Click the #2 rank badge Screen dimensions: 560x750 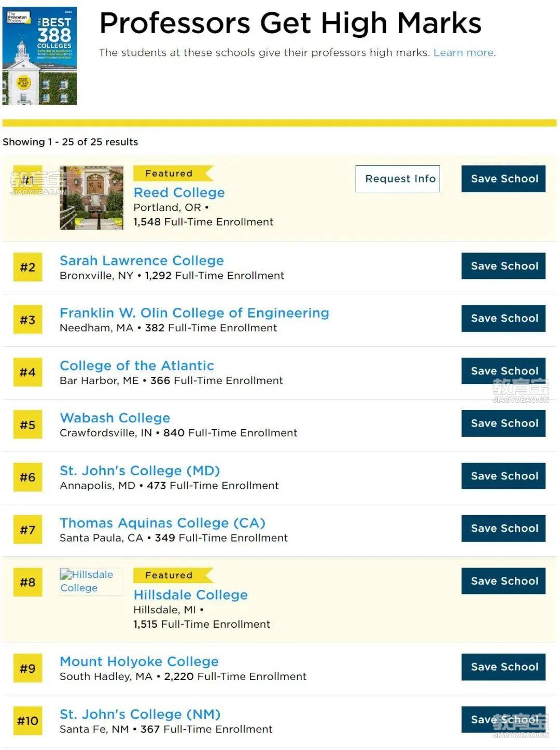pyautogui.click(x=27, y=267)
